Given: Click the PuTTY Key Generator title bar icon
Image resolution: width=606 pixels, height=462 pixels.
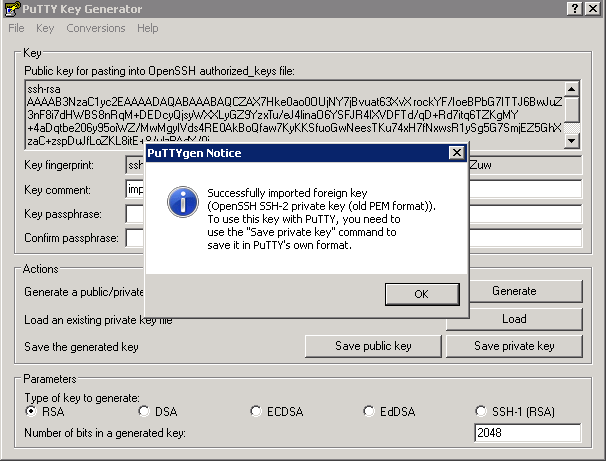Looking at the screenshot, I should click(12, 9).
